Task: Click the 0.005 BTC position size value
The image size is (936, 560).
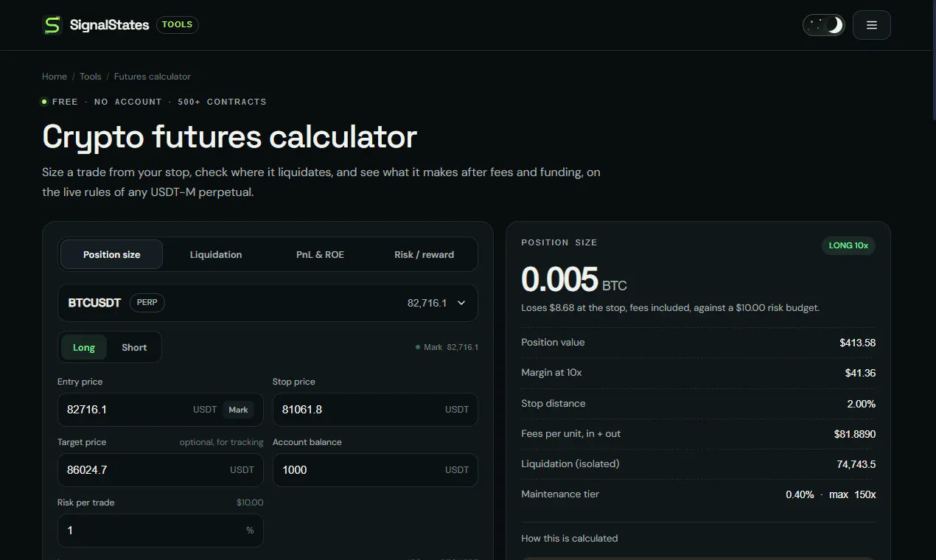Action: 574,279
